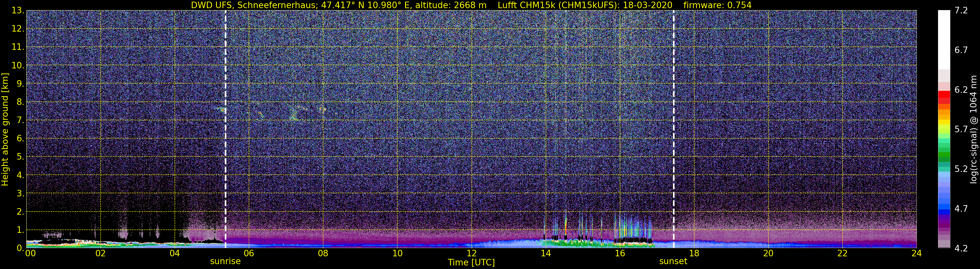The image size is (980, 269).
Task: Click the height axis tick '7.'
Action: 20,120
